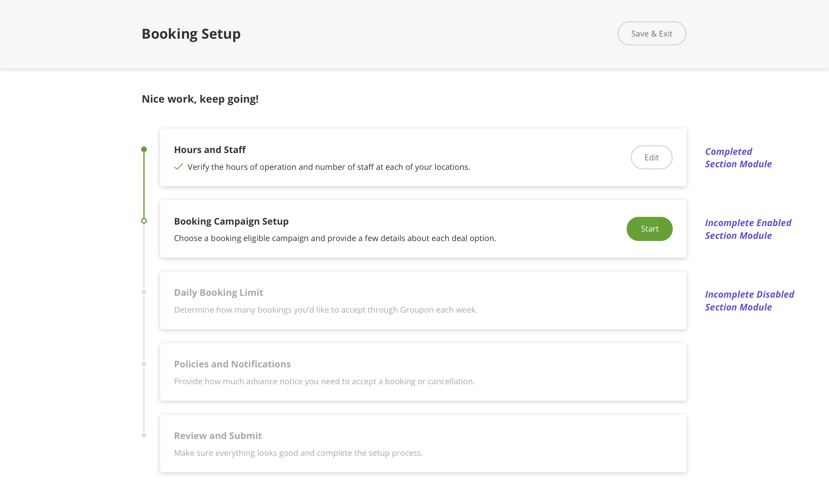Click the gray timeline dot beside Policies and Notifications

[144, 364]
